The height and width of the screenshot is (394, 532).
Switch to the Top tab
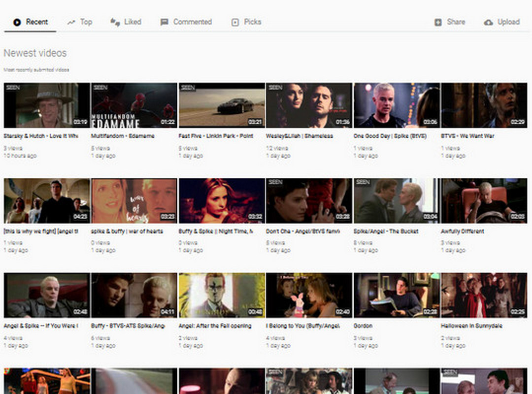coord(86,22)
